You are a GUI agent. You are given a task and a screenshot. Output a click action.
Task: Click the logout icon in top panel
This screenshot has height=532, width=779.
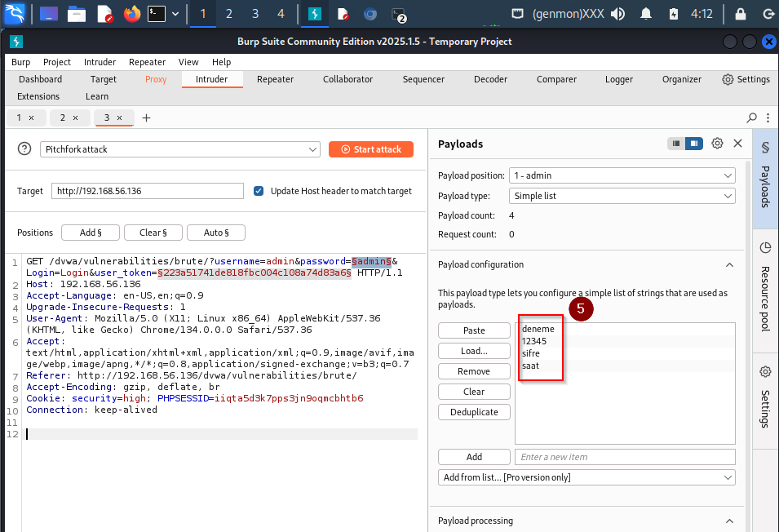768,14
